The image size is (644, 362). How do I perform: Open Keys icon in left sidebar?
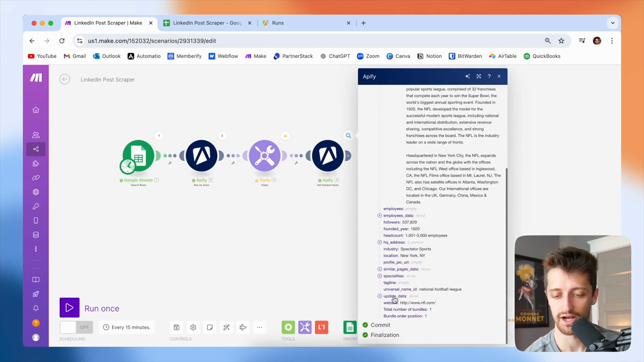click(36, 206)
